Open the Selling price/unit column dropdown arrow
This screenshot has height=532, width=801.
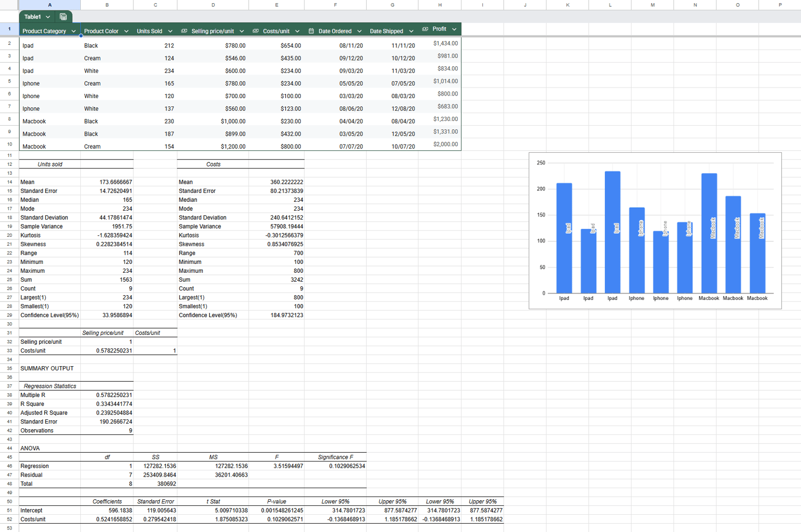pos(241,31)
